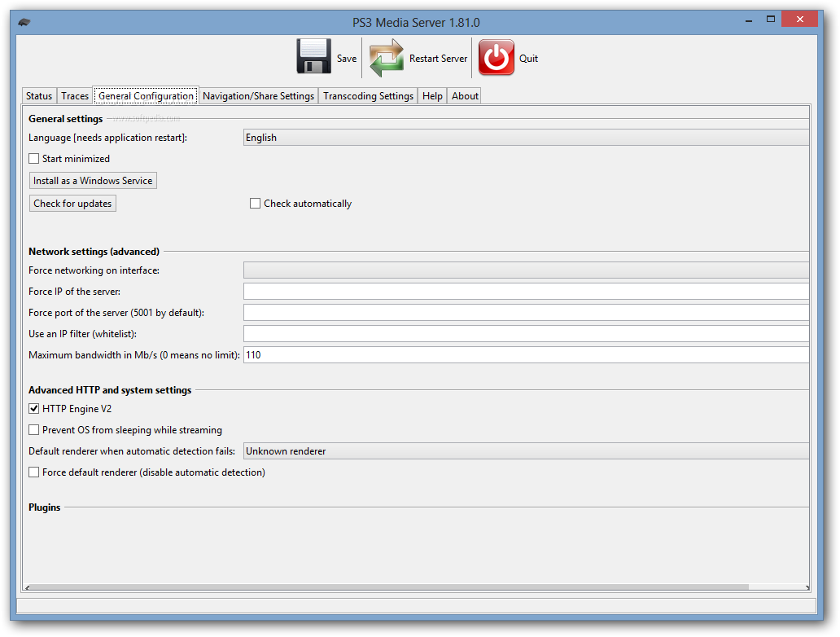Viewport: 840px width, 637px height.
Task: Click the red power Quit icon
Action: pyautogui.click(x=496, y=57)
